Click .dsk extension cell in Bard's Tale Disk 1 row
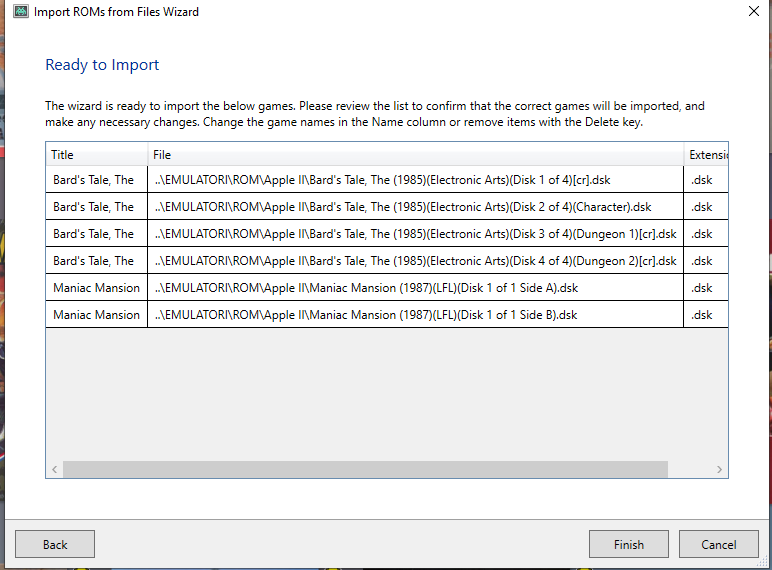Screen dimensions: 772x570 pos(706,180)
